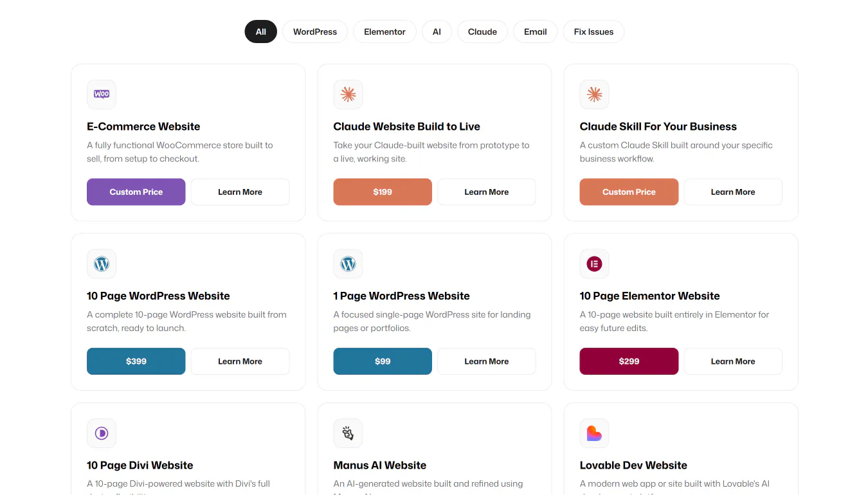Filter services by WordPress
The height and width of the screenshot is (495, 868).
click(x=315, y=32)
